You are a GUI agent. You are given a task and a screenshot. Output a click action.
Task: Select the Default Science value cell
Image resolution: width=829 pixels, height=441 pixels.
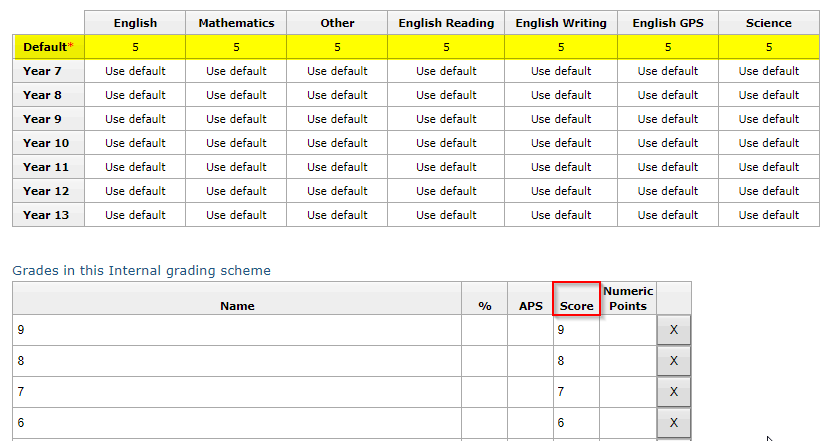click(x=769, y=47)
